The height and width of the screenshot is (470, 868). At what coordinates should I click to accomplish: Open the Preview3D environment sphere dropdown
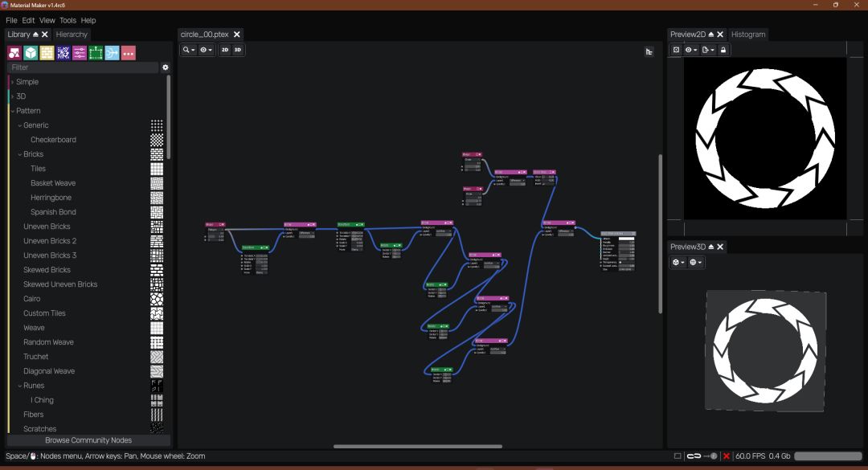696,263
